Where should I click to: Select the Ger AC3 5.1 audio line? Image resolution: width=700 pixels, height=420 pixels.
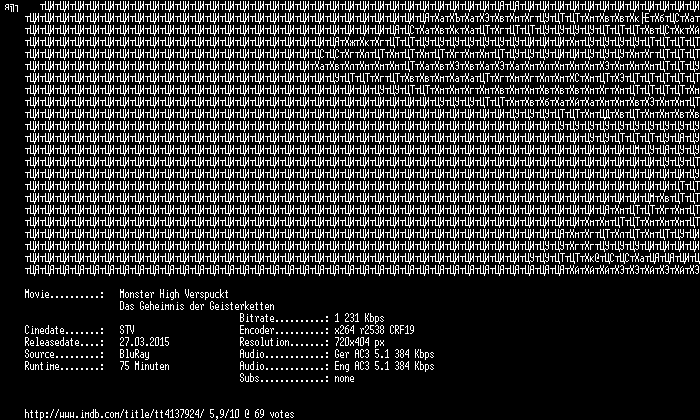(384, 354)
